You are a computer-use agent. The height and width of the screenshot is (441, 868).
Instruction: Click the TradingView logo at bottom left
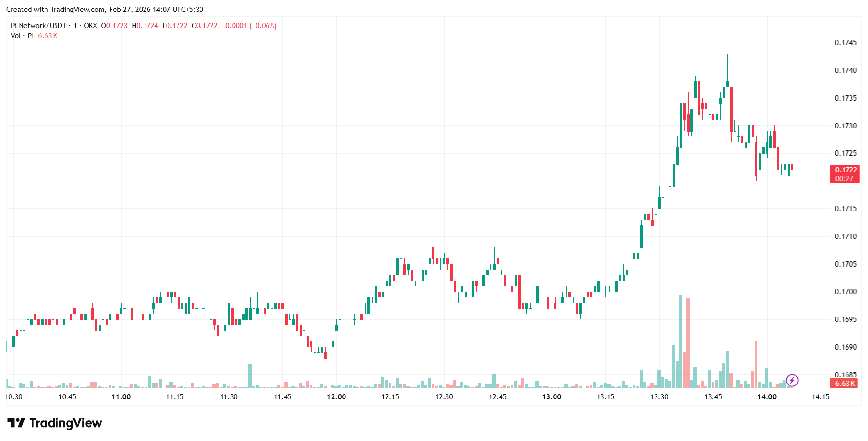tap(55, 423)
